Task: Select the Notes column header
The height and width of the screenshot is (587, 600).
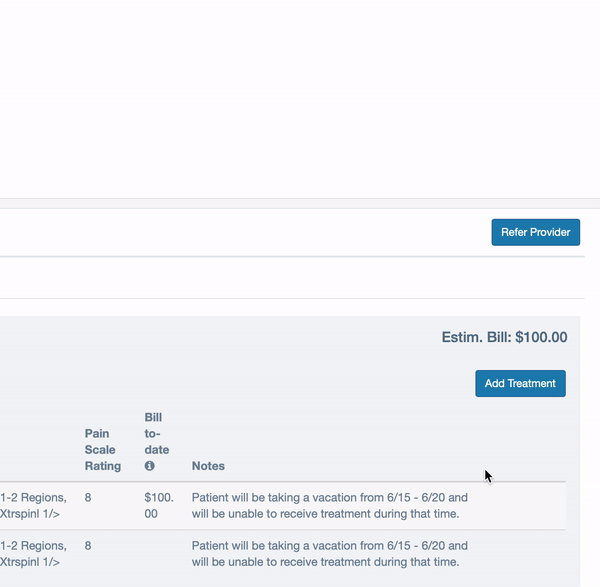Action: pos(208,466)
